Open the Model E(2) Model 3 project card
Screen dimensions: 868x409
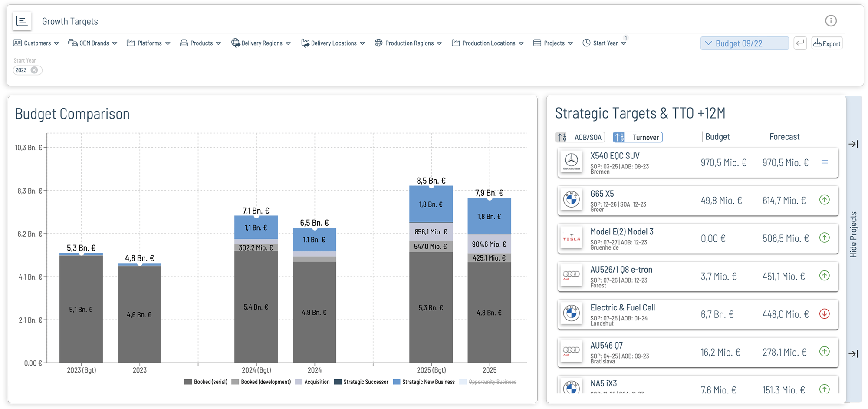(698, 238)
